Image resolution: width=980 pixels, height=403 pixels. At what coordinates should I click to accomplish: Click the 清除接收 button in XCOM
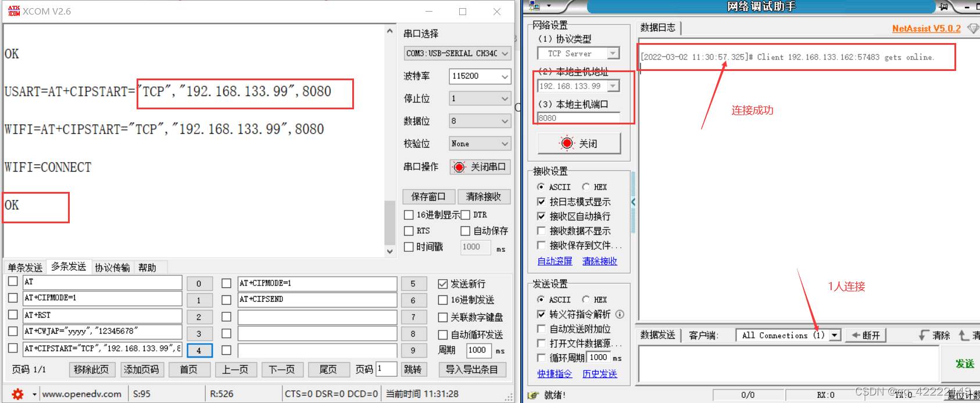coord(484,197)
